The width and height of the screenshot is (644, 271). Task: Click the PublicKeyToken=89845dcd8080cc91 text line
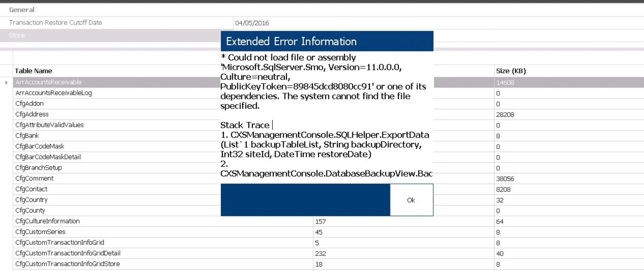(323, 87)
